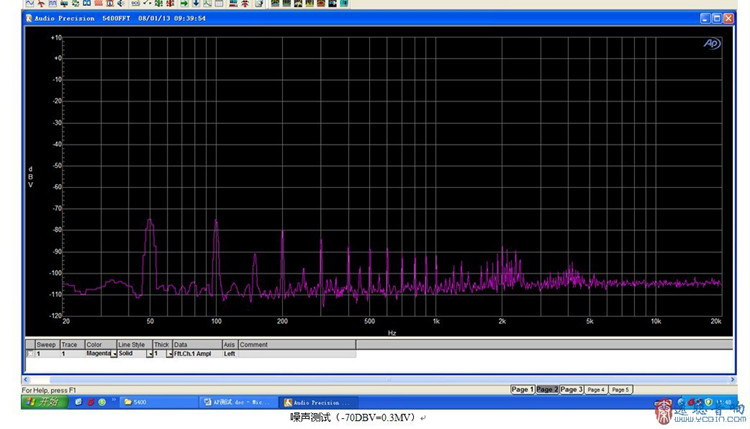Click the 'For Help, press F1' status text
Viewport: 750px width, 429px height.
49,390
